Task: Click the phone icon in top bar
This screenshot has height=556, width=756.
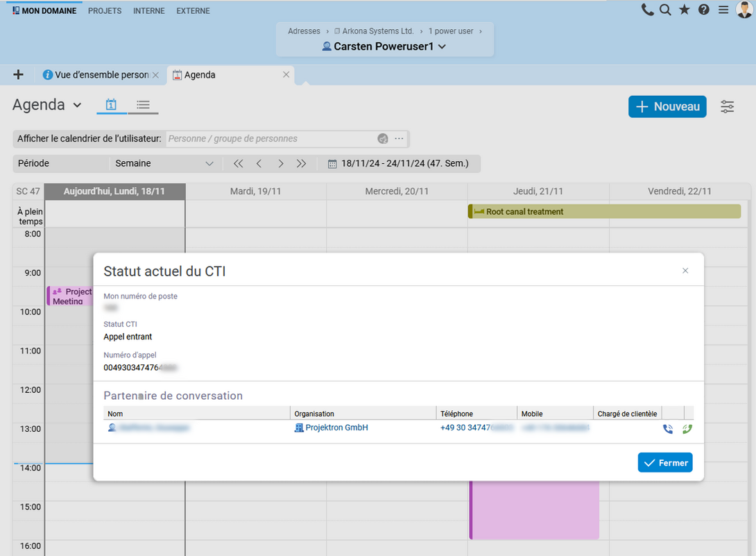Action: click(x=647, y=10)
